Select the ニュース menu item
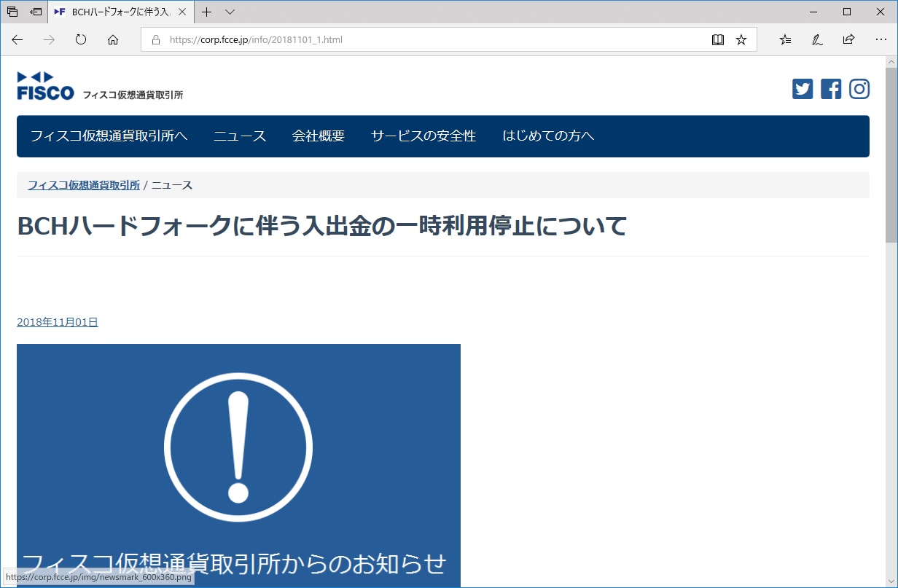 (240, 136)
